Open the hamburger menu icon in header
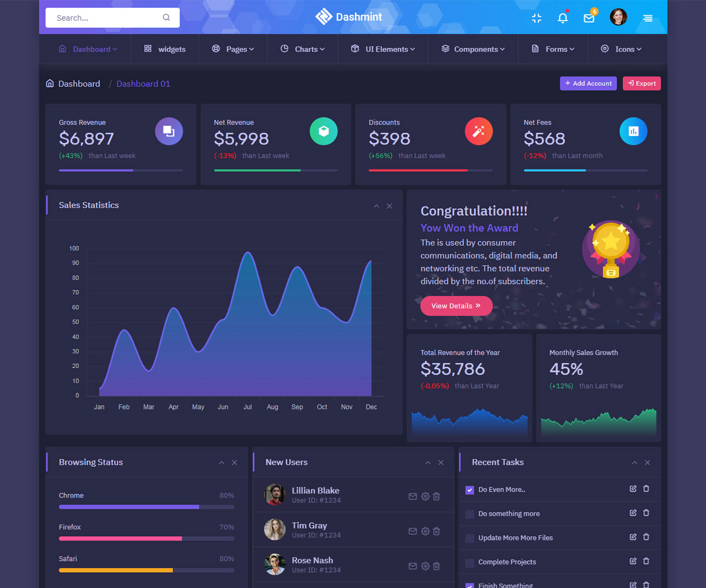Image resolution: width=706 pixels, height=588 pixels. pyautogui.click(x=648, y=18)
